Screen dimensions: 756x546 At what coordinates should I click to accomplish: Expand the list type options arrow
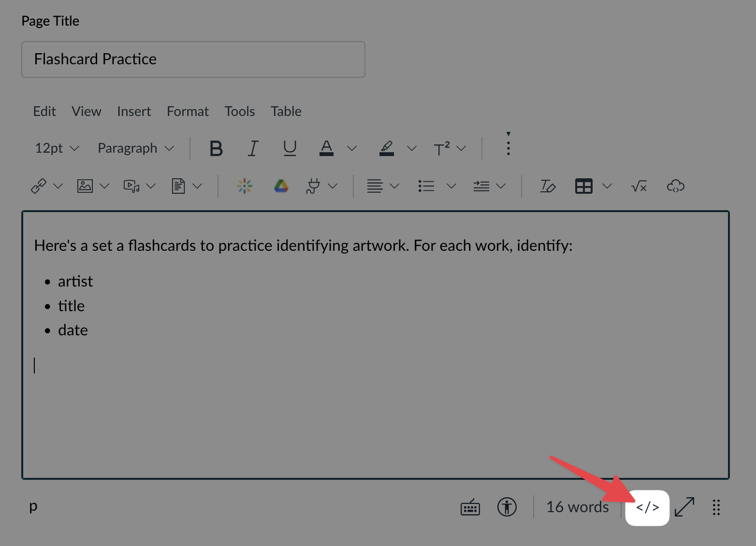pos(451,186)
